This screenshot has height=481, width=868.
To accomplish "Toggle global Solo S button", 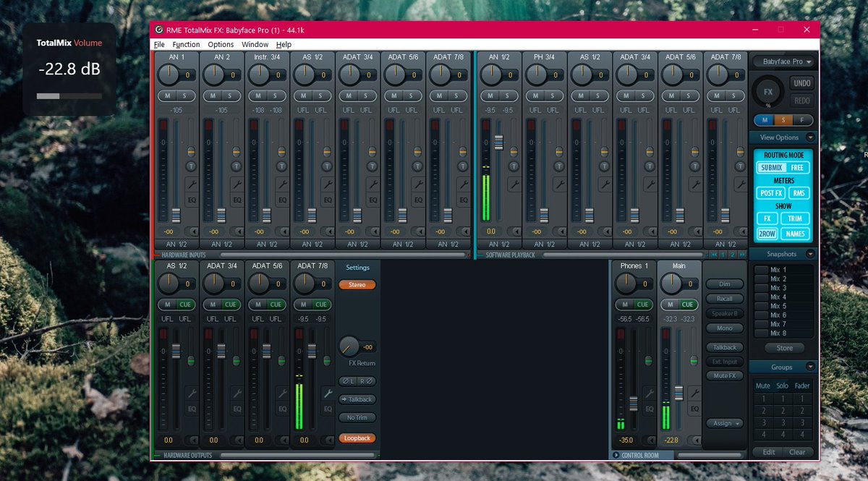I will 783,120.
